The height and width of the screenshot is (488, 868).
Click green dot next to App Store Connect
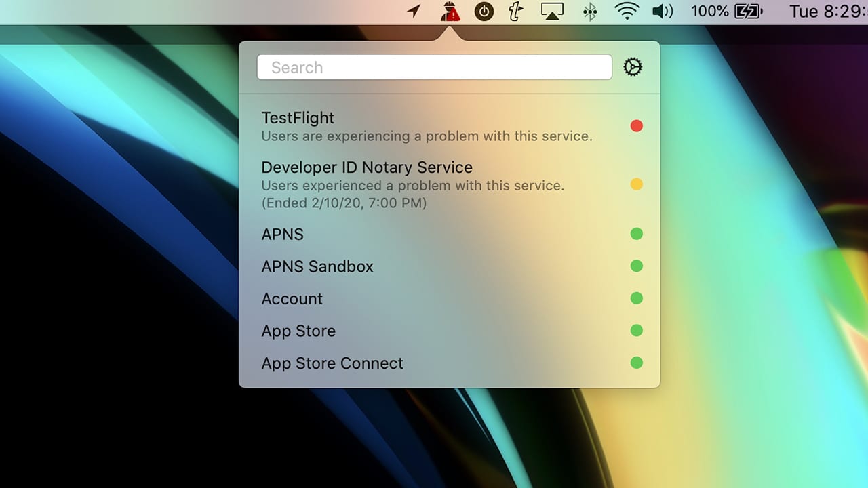[x=636, y=363]
